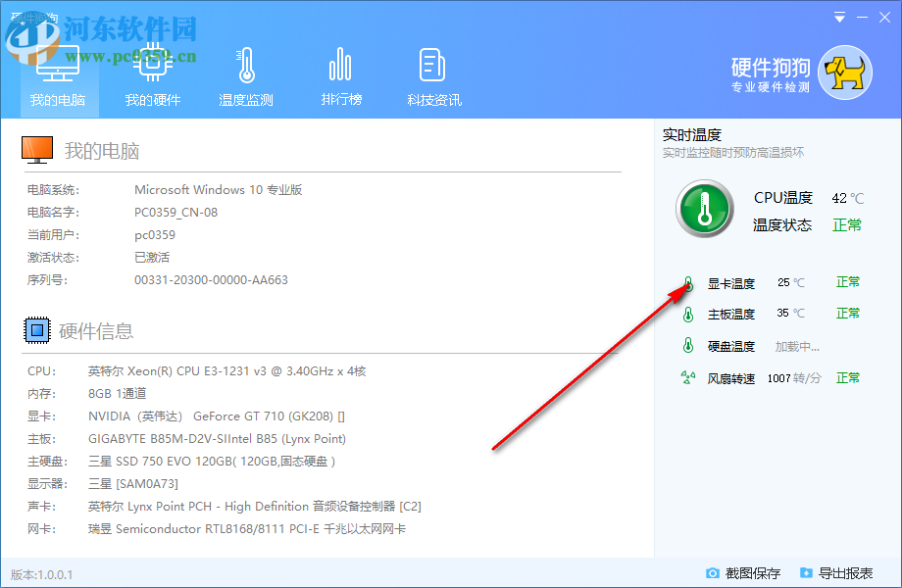Screen dimensions: 902x588
Task: Click the 42℃ CPU temperature reading
Action: click(x=849, y=197)
